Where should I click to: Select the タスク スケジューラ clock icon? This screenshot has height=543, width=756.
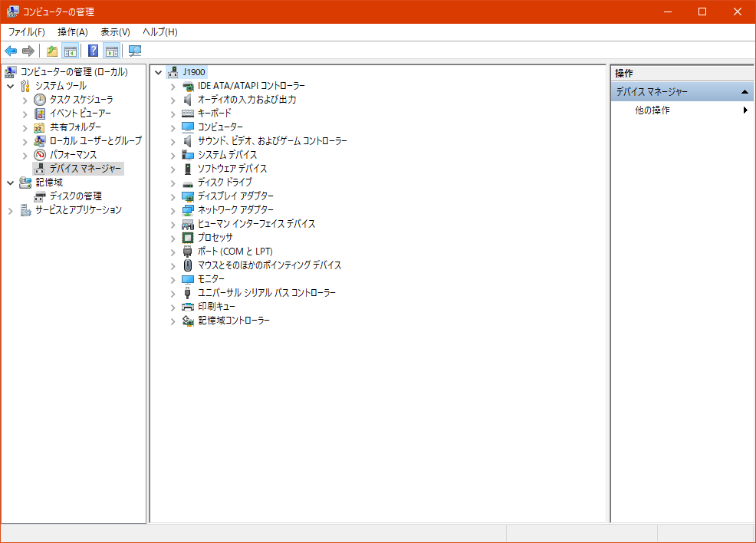tap(40, 100)
